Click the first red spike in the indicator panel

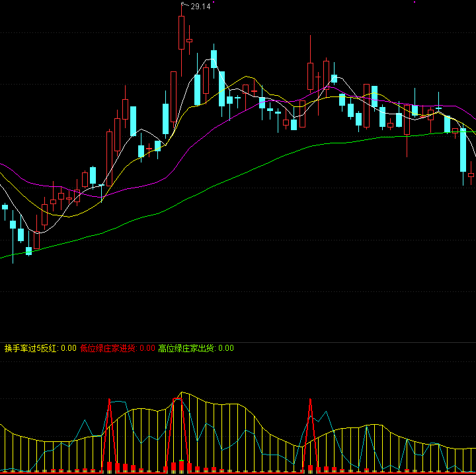tap(110, 435)
